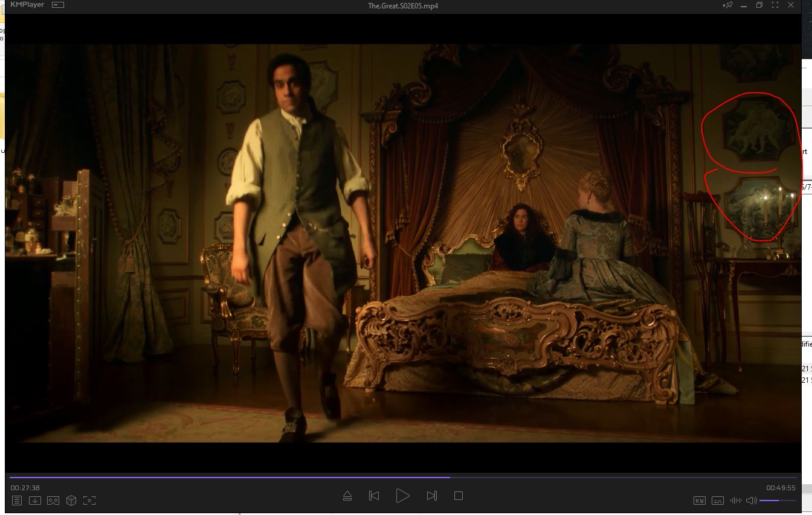Enable VR mode via the headset icon
This screenshot has height=515, width=812.
(53, 501)
